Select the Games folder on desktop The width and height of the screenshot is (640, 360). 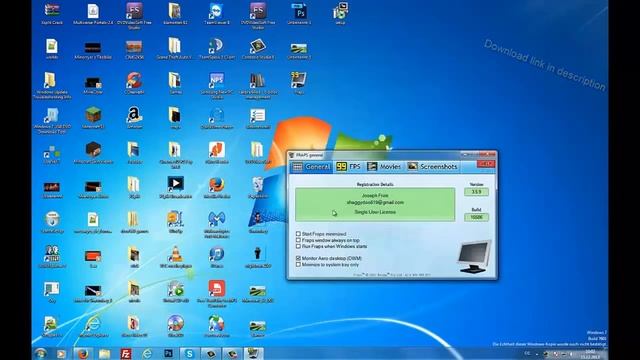pos(175,83)
